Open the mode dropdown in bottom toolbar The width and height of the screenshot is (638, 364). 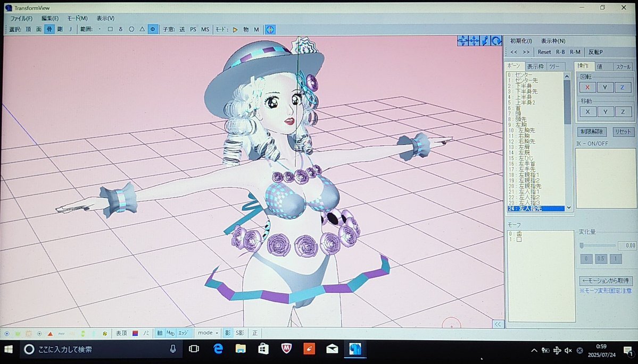[208, 333]
